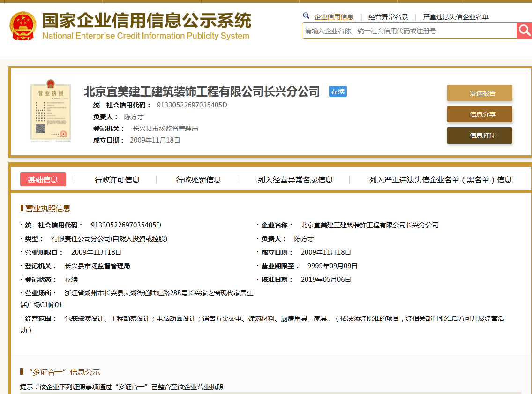
Task: Click the header 负责人 value 陈方才
Action: (x=134, y=117)
